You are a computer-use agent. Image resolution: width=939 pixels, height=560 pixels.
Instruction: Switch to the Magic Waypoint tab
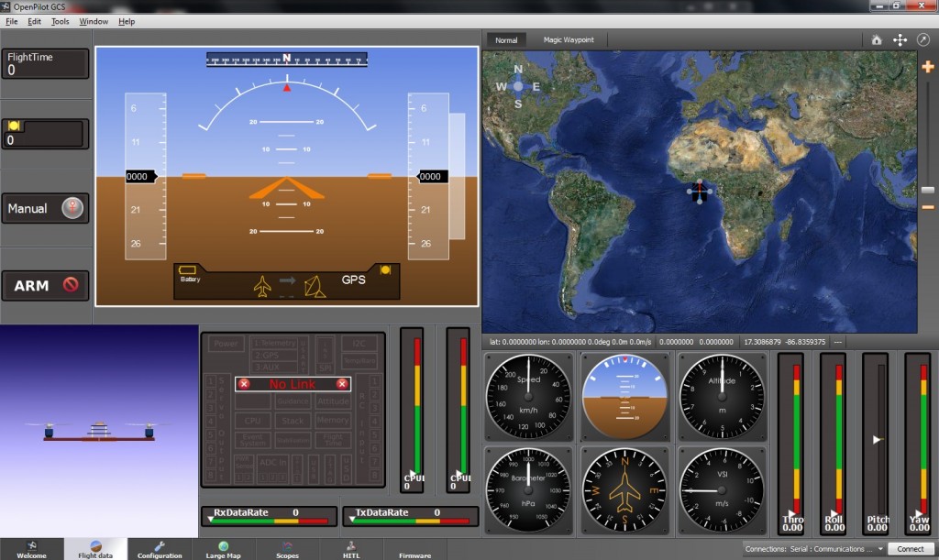(x=569, y=39)
